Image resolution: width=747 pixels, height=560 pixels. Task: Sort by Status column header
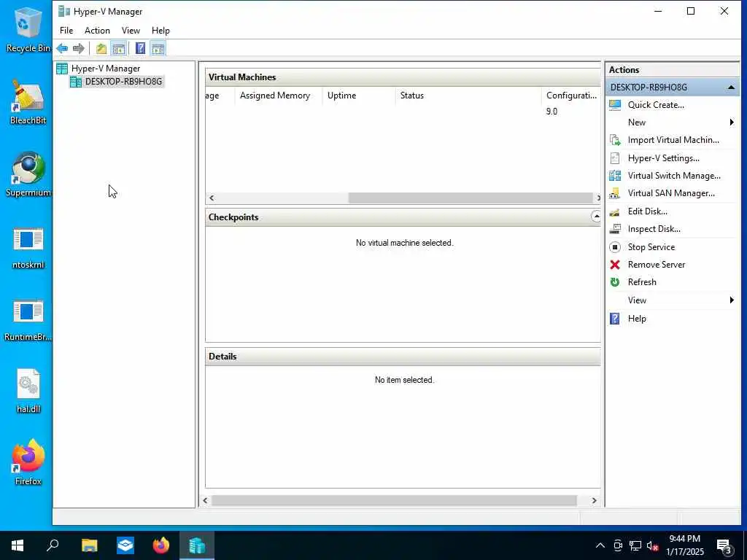468,96
